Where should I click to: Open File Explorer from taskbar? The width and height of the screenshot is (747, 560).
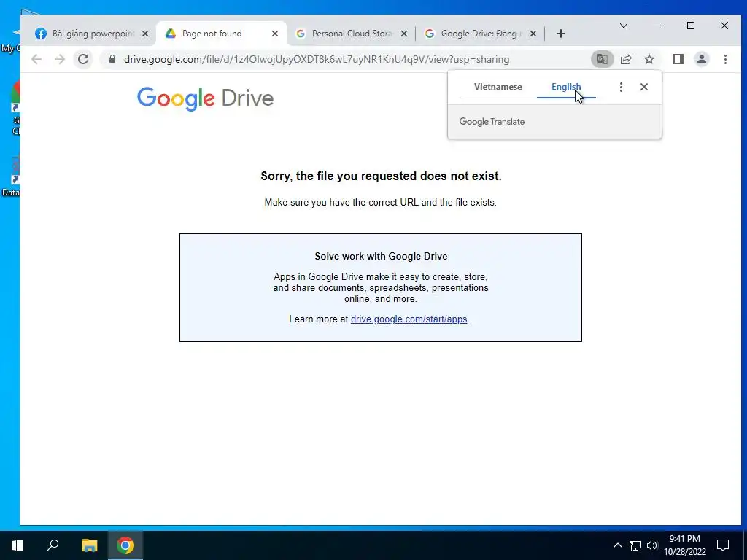coord(89,545)
